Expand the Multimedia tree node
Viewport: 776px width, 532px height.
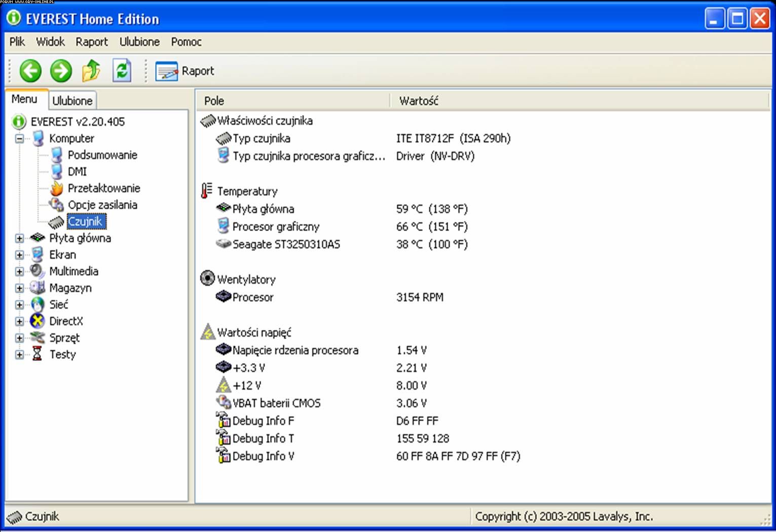[19, 272]
